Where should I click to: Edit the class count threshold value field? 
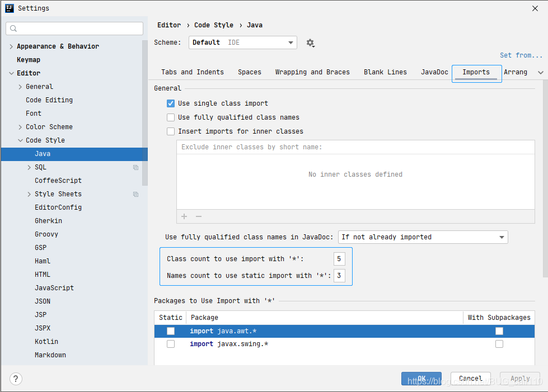point(339,259)
